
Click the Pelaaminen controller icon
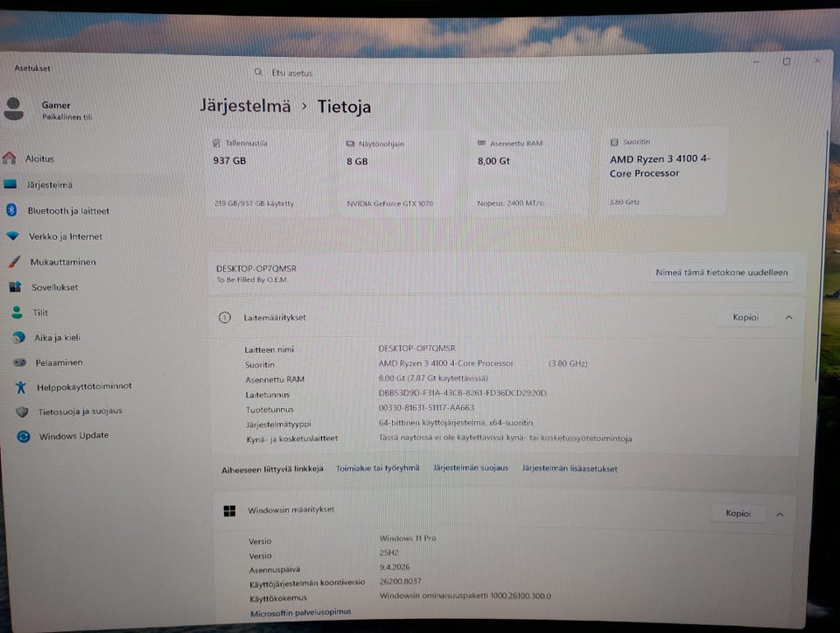pos(20,362)
